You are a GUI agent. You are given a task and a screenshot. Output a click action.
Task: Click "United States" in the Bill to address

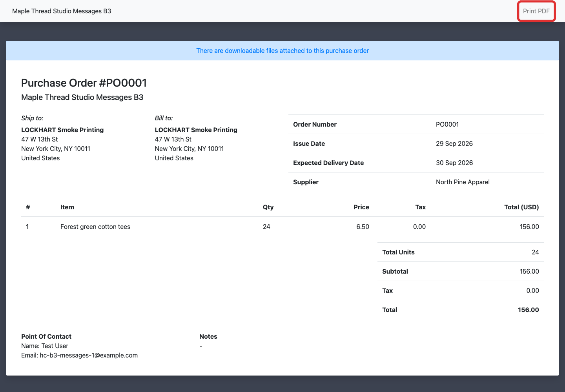click(174, 158)
